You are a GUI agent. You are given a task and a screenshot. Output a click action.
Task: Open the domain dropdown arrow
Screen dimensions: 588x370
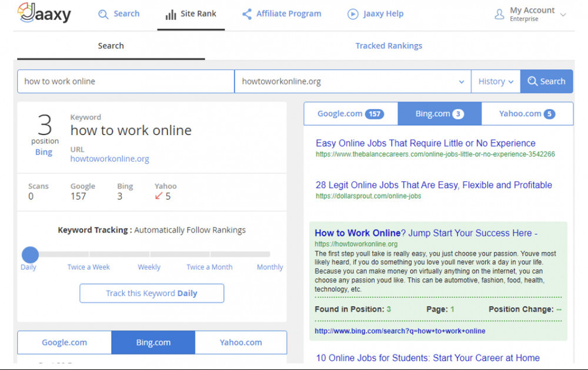(x=461, y=82)
